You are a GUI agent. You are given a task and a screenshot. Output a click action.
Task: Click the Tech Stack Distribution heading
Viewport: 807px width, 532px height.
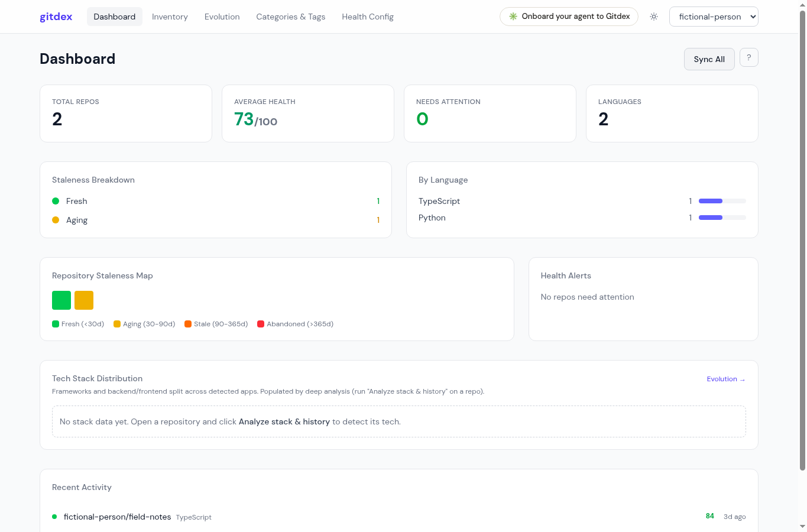98,378
